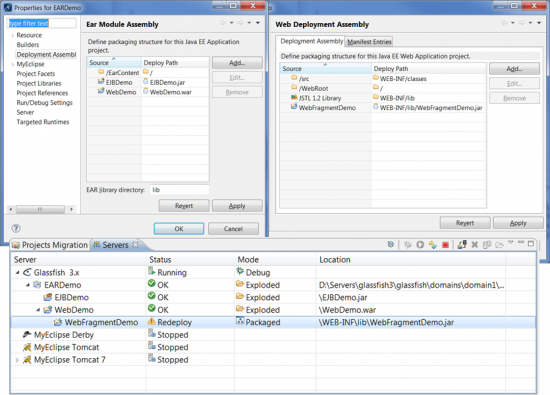The height and width of the screenshot is (395, 550).
Task: Click the browse deployment location folder icon
Action: 499,245
